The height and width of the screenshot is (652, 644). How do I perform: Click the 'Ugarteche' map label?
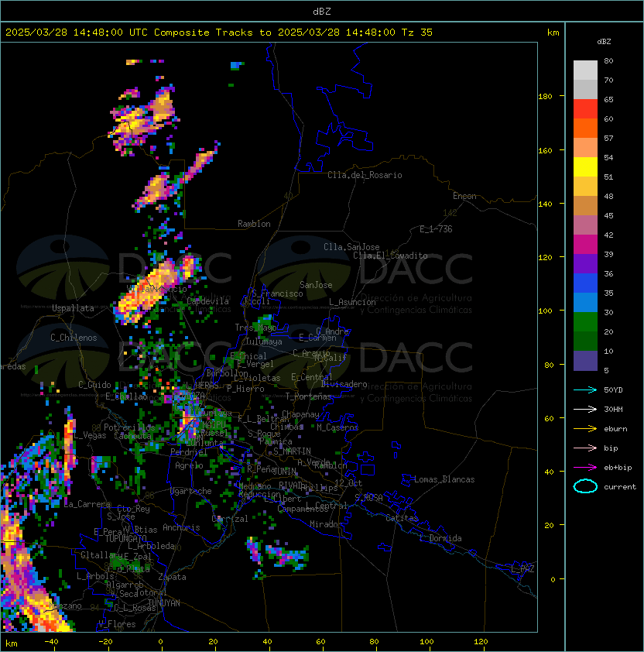[x=191, y=491]
